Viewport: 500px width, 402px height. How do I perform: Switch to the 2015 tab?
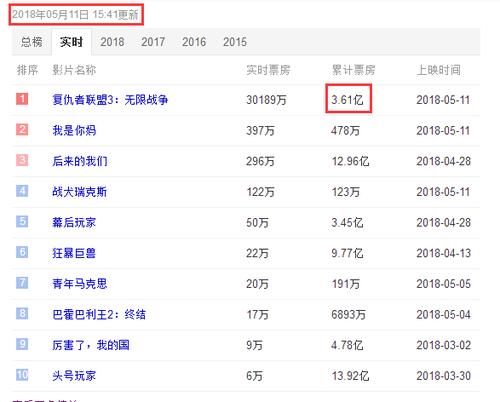tap(235, 42)
